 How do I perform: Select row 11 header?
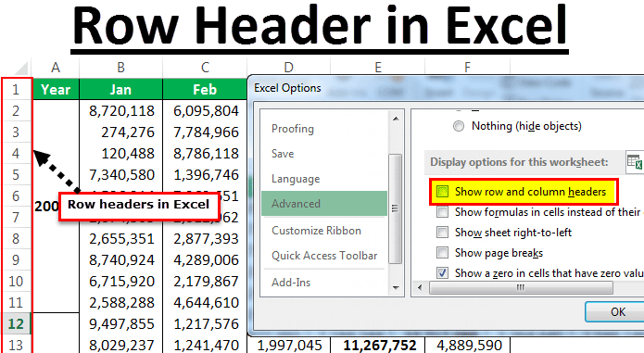[17, 303]
